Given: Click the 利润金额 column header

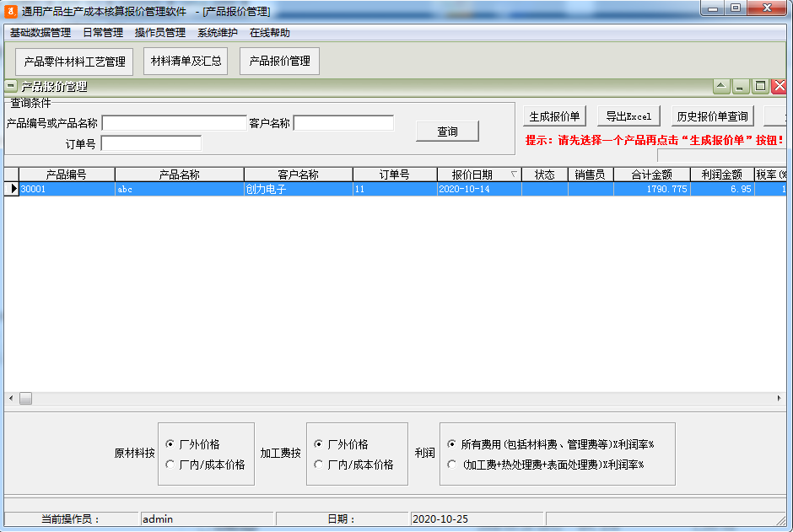Looking at the screenshot, I should (x=722, y=175).
